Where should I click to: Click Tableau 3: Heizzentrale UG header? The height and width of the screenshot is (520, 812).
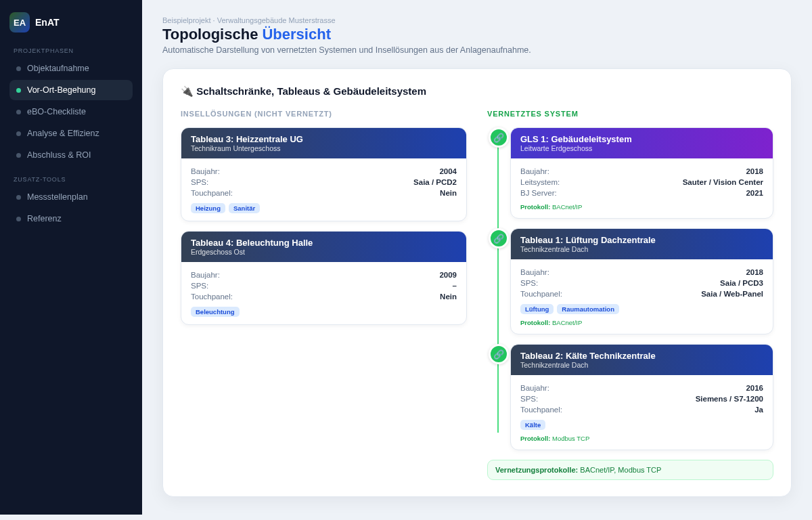pos(323,144)
